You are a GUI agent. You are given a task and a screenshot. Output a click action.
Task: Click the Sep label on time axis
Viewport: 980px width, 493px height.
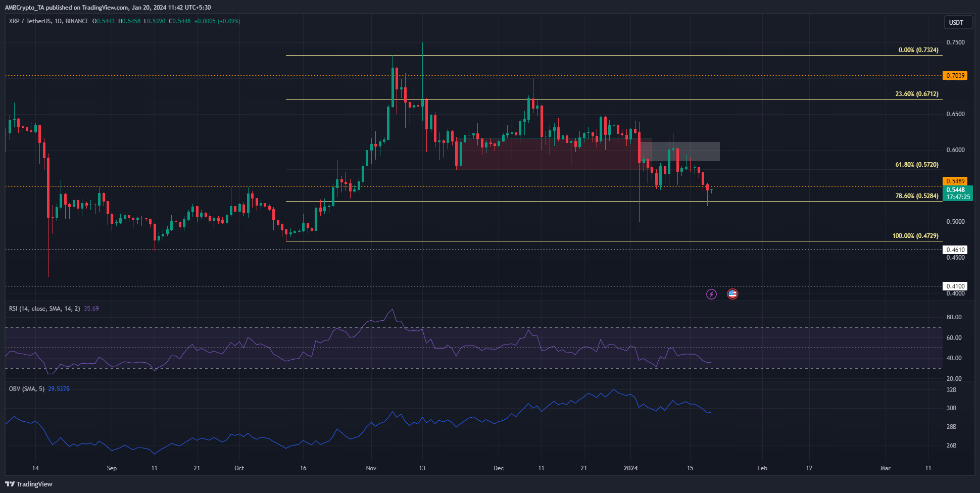pyautogui.click(x=112, y=468)
